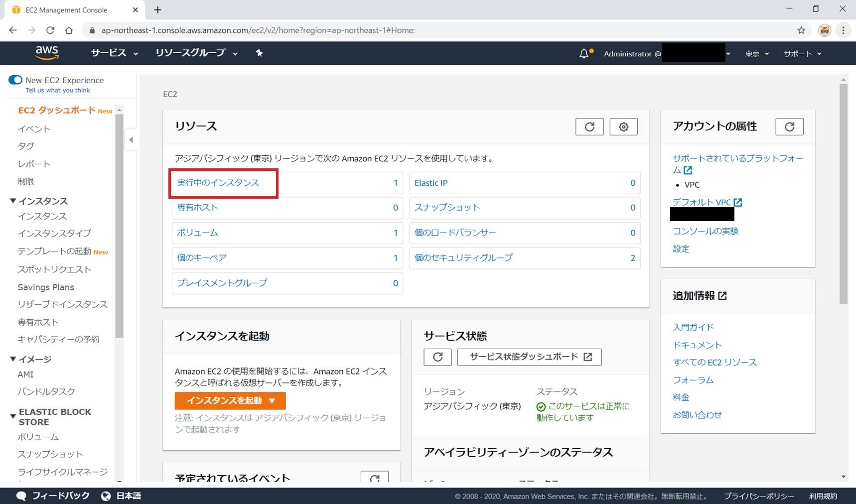This screenshot has width=856, height=504.
Task: Open the サポート dropdown menu
Action: pos(803,53)
